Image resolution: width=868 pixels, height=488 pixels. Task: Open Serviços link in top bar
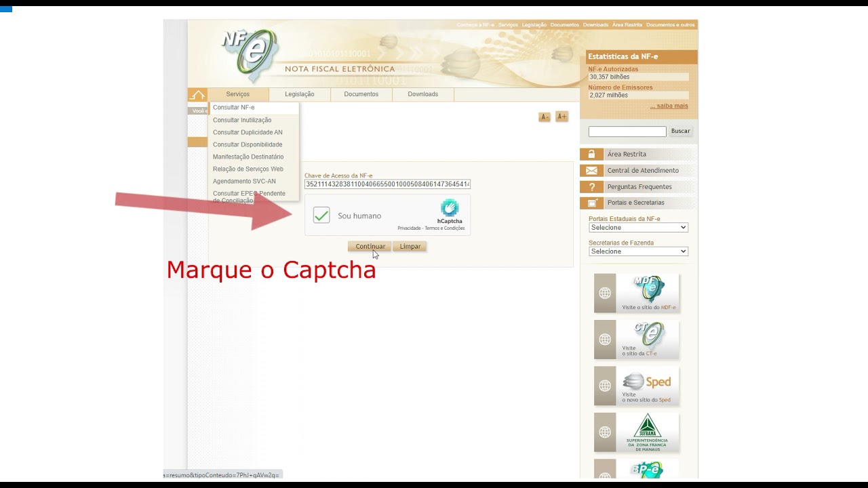508,25
